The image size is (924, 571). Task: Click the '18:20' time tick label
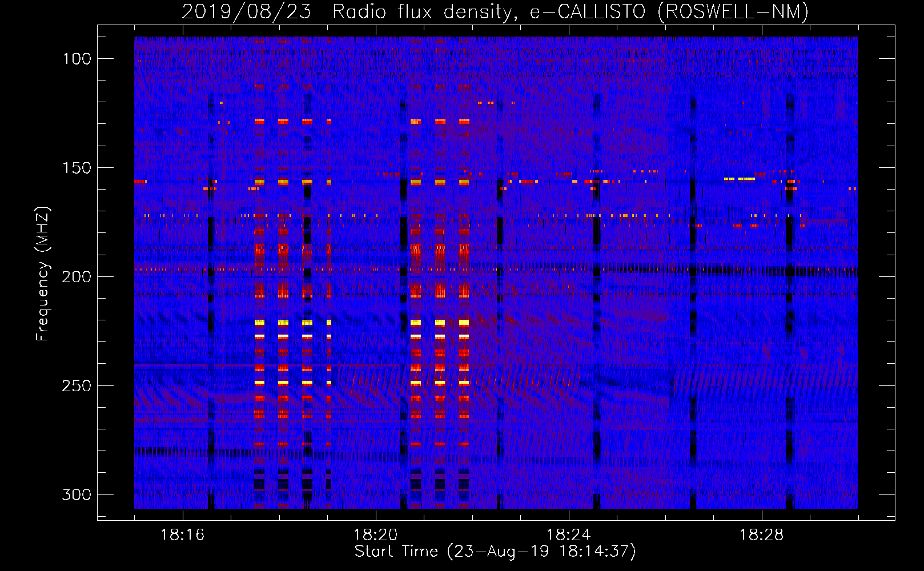coord(375,535)
